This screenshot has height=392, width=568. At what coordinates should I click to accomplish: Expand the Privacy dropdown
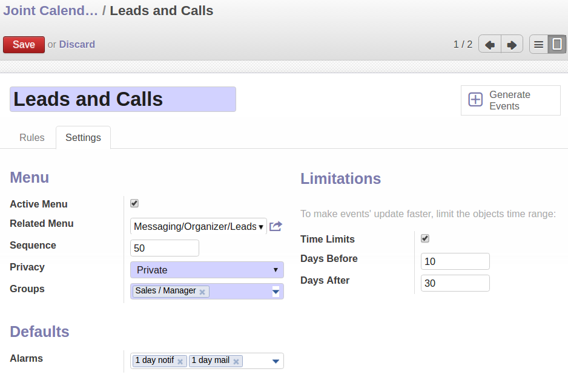[x=207, y=270]
